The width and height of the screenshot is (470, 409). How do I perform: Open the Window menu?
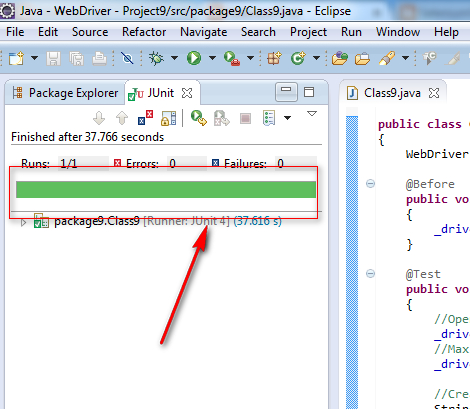pos(398,32)
